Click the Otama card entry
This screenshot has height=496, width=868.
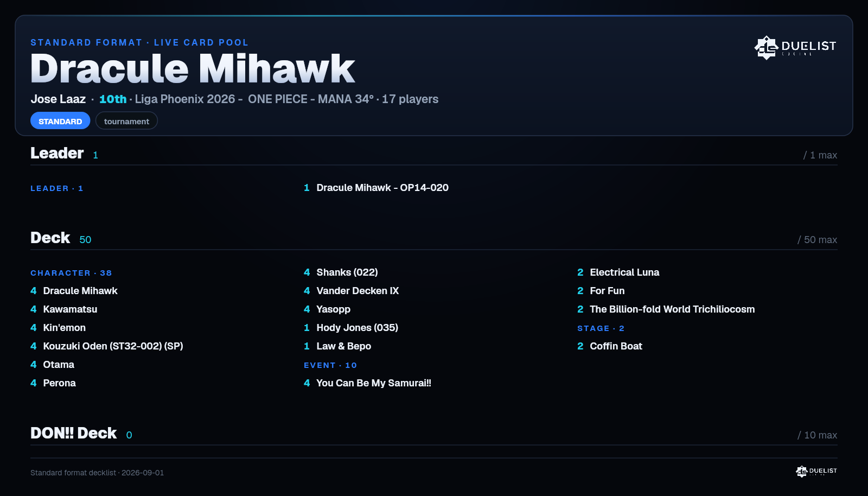point(52,365)
